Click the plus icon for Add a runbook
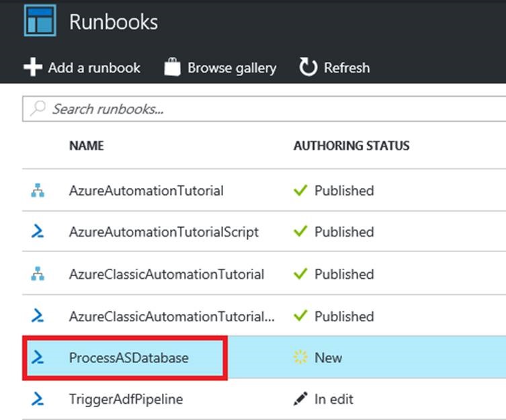Viewport: 506px width, 420px height. [x=32, y=68]
